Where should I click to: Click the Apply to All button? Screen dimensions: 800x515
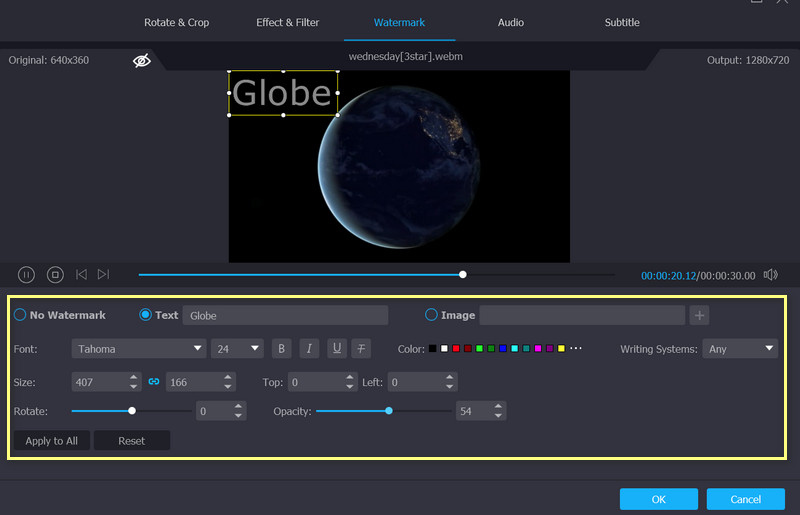tap(52, 441)
